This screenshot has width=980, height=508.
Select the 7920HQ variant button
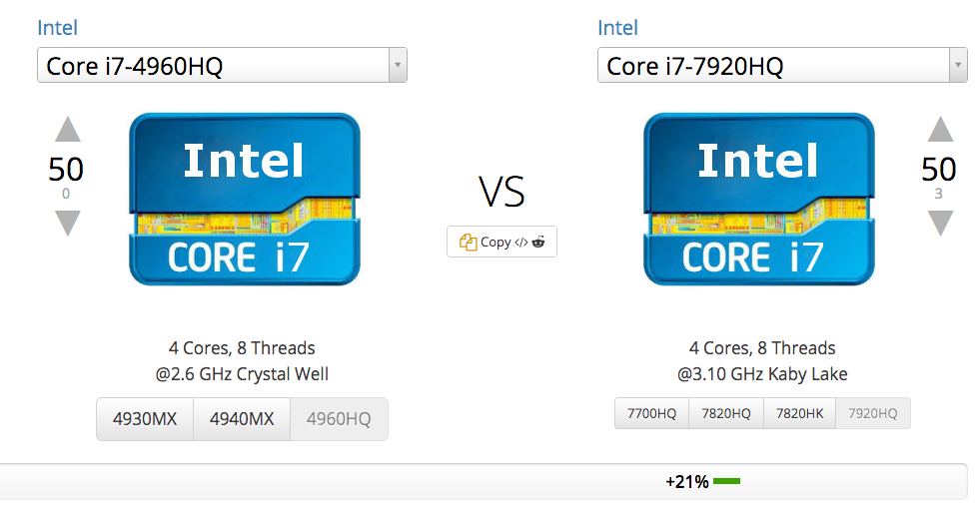point(873,413)
